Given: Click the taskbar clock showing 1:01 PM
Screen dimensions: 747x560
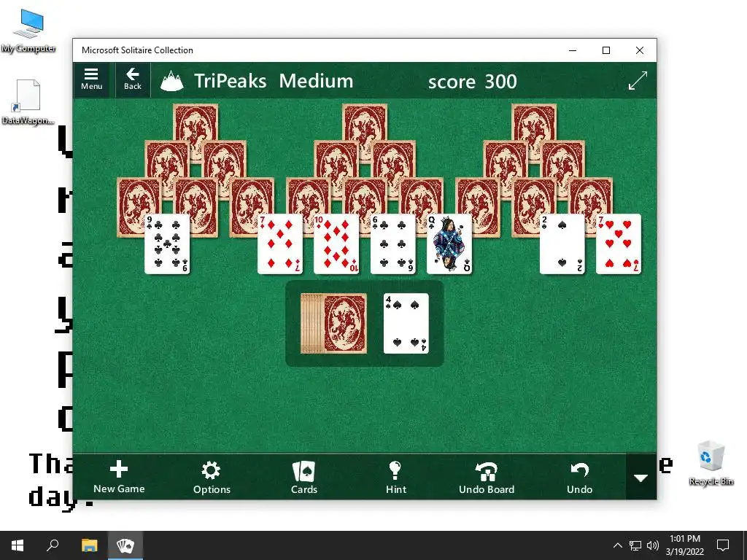Looking at the screenshot, I should pyautogui.click(x=684, y=545).
